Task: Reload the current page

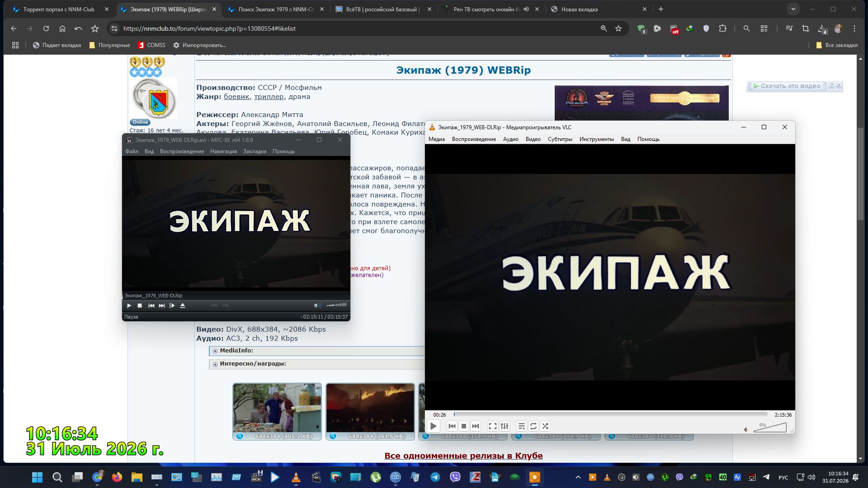Action: [x=46, y=28]
